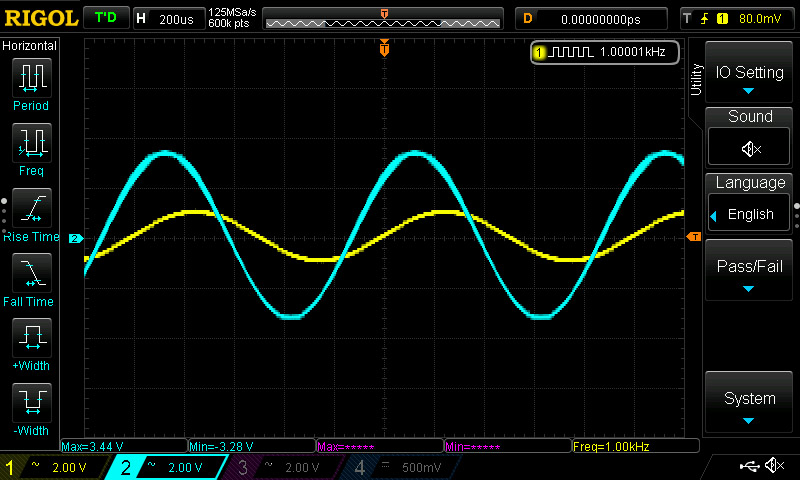The height and width of the screenshot is (480, 800).
Task: Click the USB connection status icon
Action: click(x=749, y=465)
